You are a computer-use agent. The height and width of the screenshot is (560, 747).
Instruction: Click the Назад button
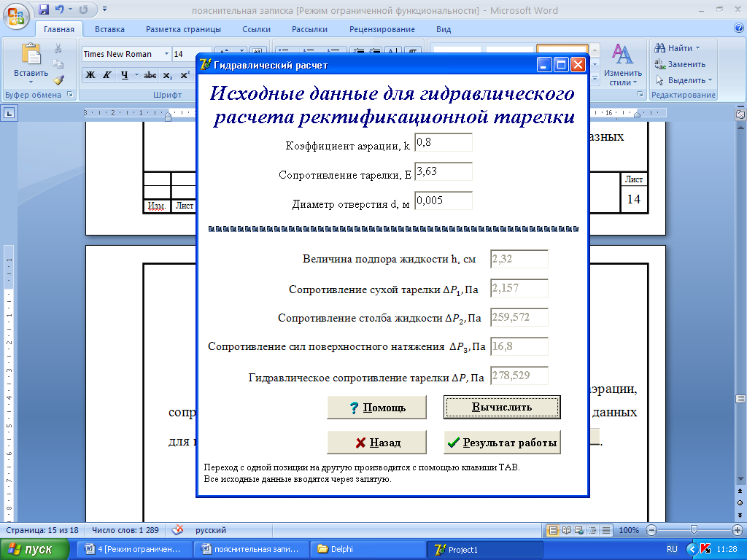[x=377, y=443]
